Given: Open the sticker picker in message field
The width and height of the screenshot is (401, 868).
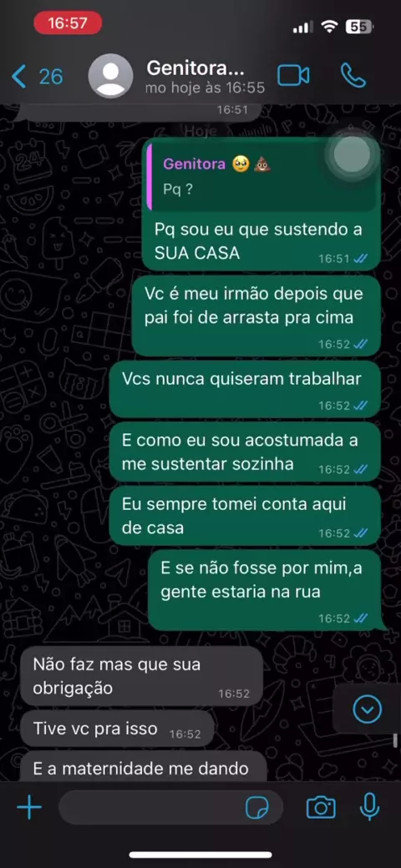Looking at the screenshot, I should 256,808.
